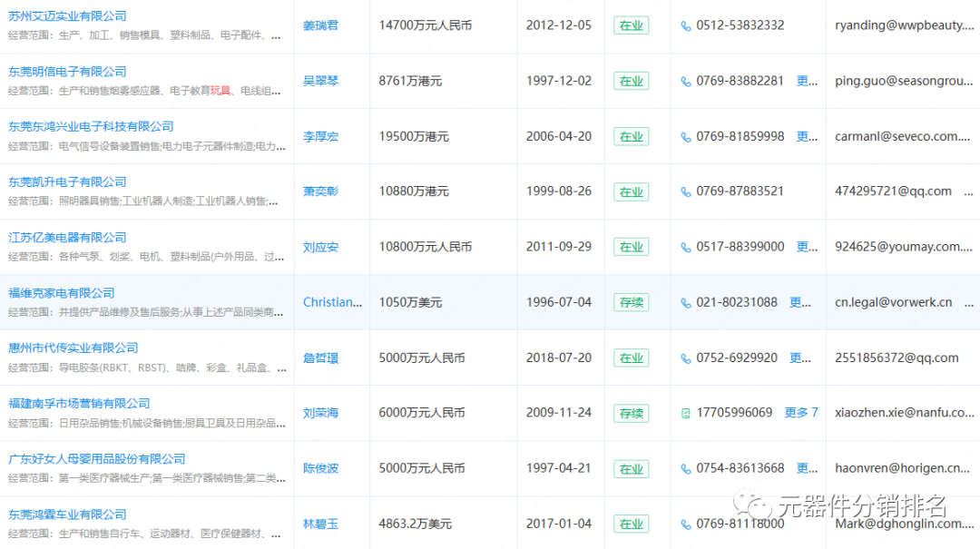Select capital value 8761万港元
This screenshot has width=980, height=549.
click(x=410, y=82)
